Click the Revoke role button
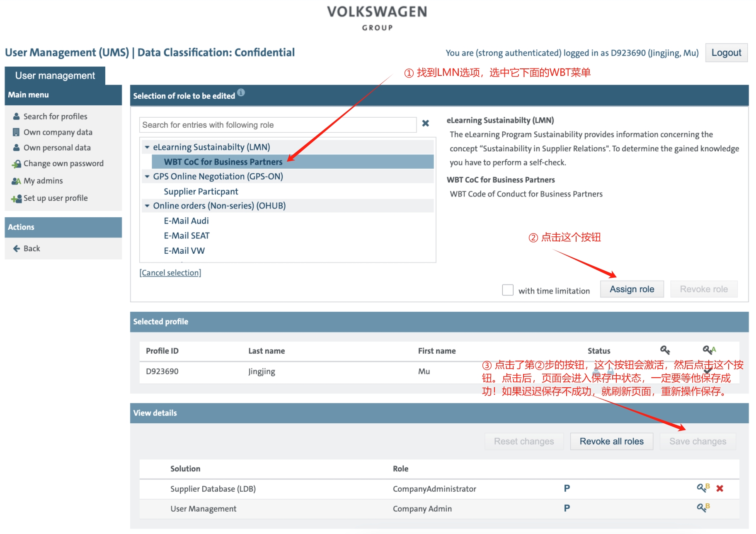The height and width of the screenshot is (534, 756). click(x=704, y=289)
